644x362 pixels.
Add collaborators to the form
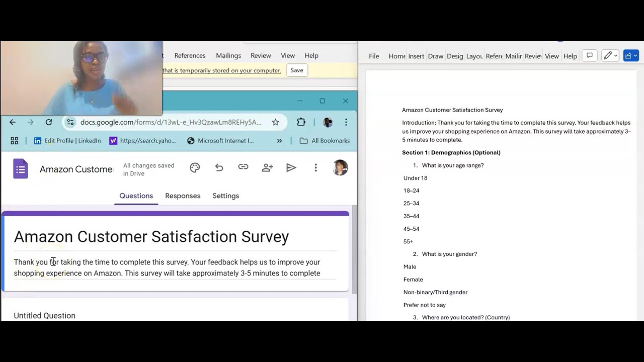click(267, 168)
